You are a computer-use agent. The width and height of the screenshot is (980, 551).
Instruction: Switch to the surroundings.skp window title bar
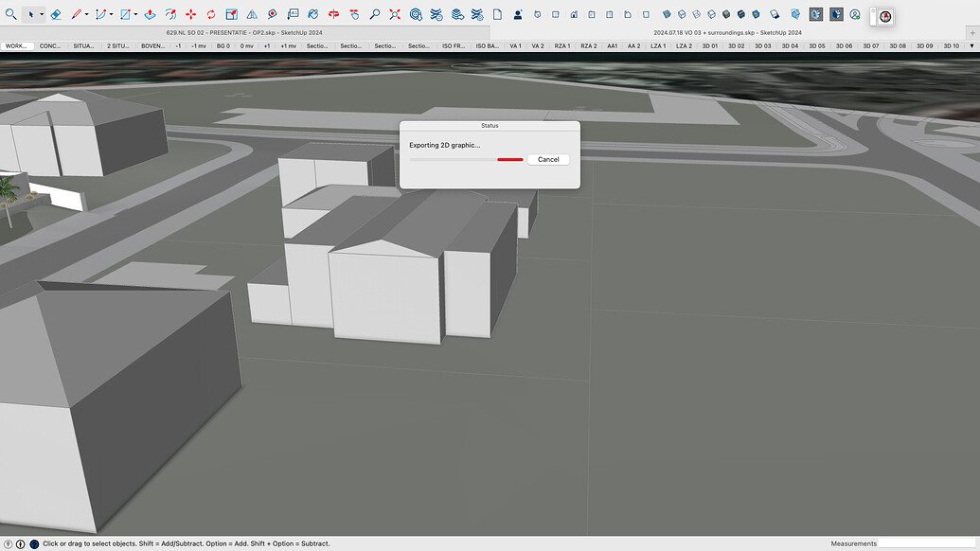(x=729, y=31)
